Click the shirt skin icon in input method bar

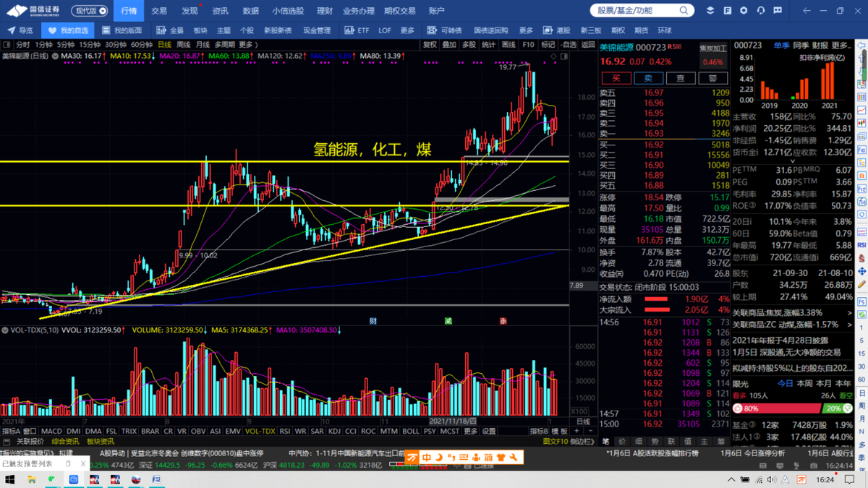[501, 458]
